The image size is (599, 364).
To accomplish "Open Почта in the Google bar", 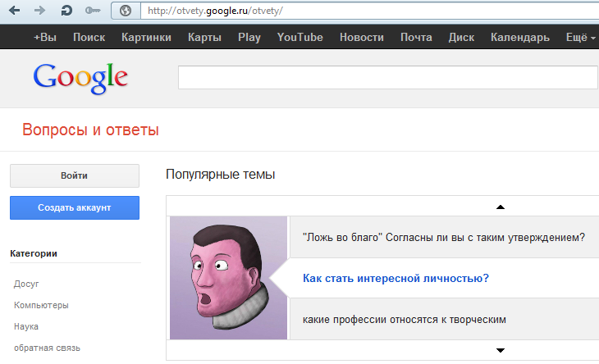I will 416,38.
